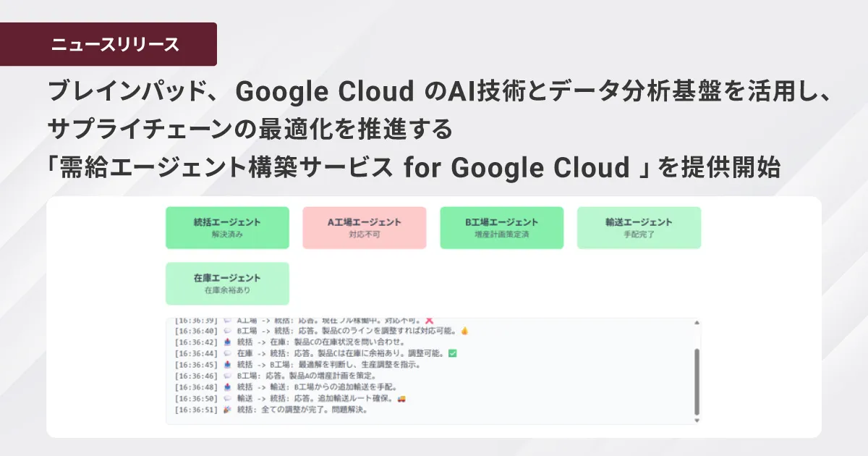Click the log scrollbar down arrow
This screenshot has height=456, width=868.
(x=697, y=420)
